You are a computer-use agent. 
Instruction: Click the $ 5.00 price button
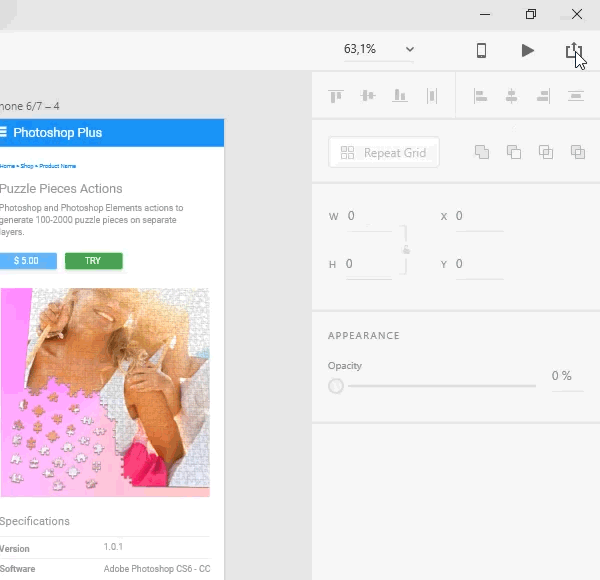(28, 261)
